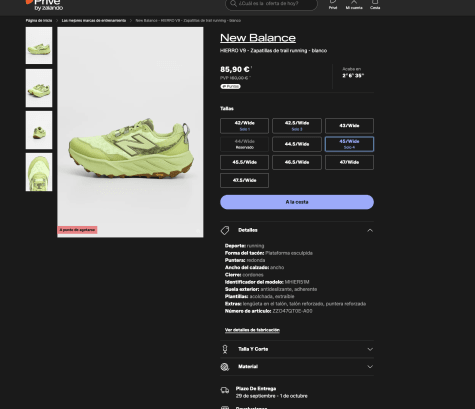Click the 'A punto de agotarse' label
The height and width of the screenshot is (409, 475).
77,230
